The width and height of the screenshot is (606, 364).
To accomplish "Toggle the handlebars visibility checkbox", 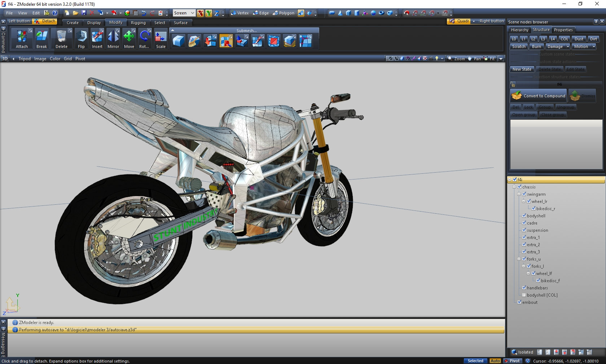I will click(x=524, y=288).
